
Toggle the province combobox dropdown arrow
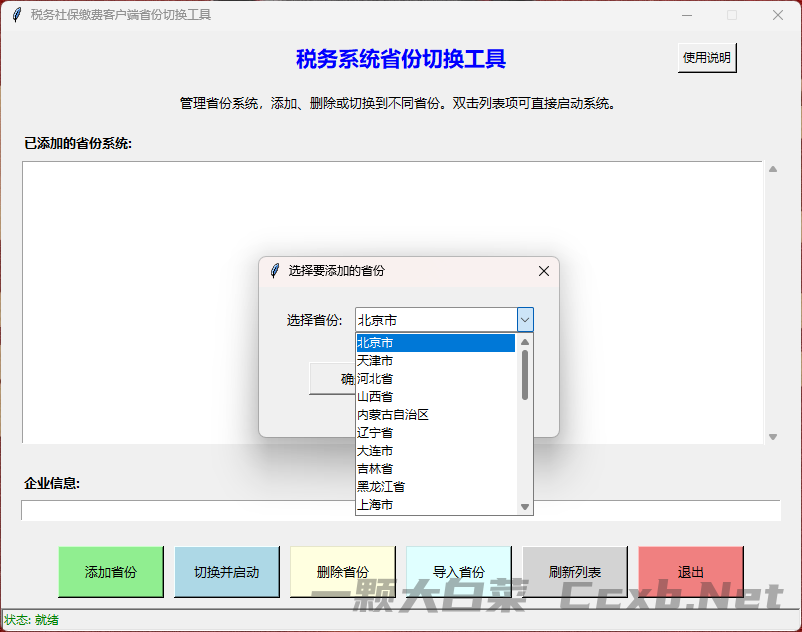coord(525,320)
